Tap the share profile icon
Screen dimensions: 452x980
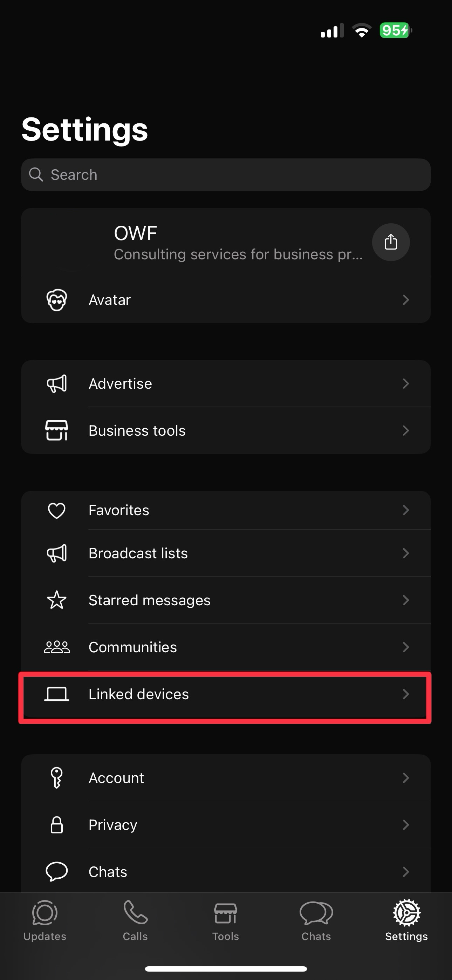(x=391, y=242)
